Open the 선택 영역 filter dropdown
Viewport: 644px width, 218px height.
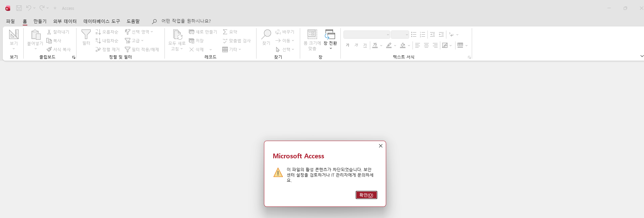139,32
